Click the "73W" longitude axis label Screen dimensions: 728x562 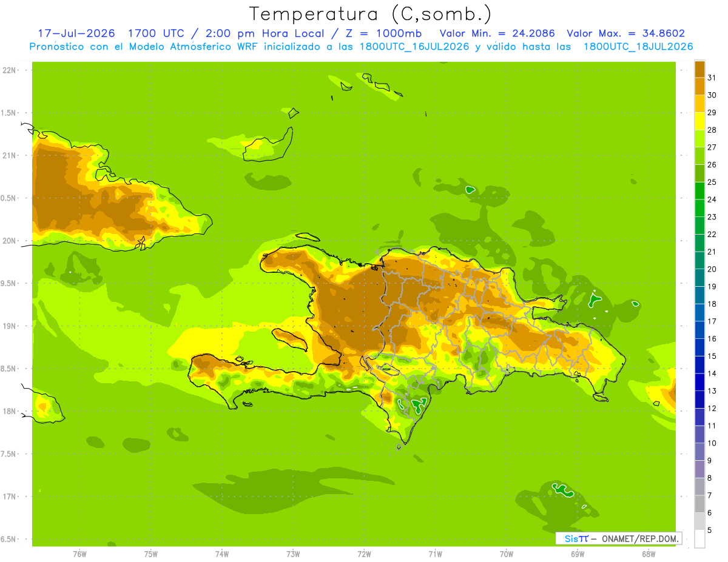point(293,554)
